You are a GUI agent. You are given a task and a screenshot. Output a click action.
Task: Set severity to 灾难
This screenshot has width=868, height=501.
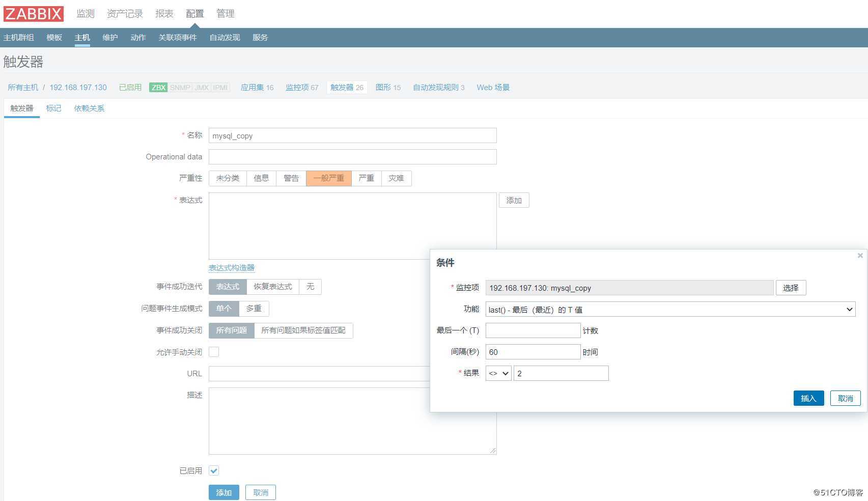(x=396, y=178)
